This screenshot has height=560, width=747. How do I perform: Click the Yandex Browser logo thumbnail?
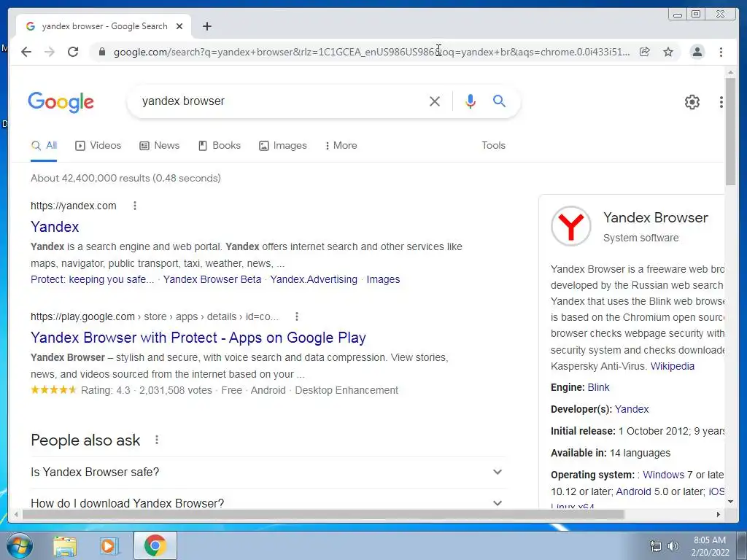[x=570, y=226]
